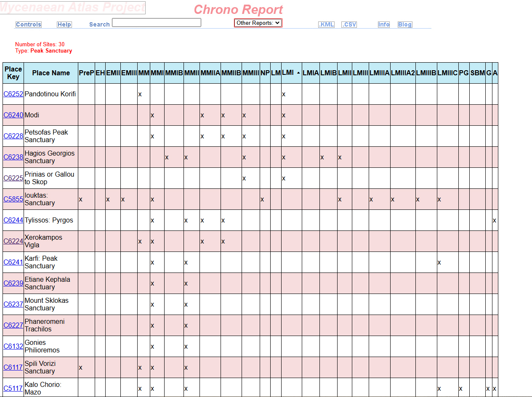Open place key C6252 link
The height and width of the screenshot is (397, 532).
(13, 94)
